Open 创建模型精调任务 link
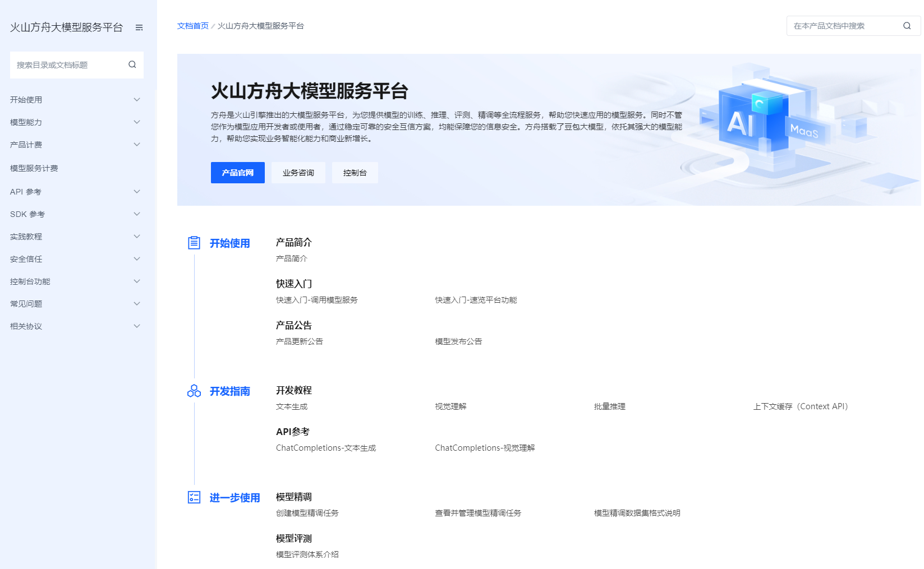 (x=307, y=513)
